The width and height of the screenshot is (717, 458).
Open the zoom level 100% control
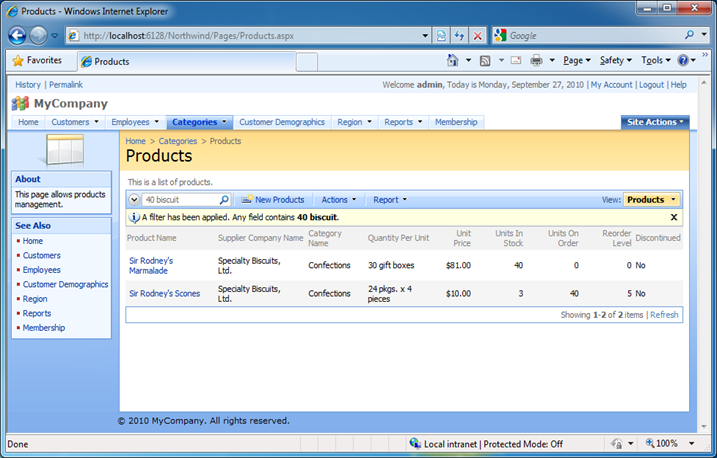coord(666,443)
